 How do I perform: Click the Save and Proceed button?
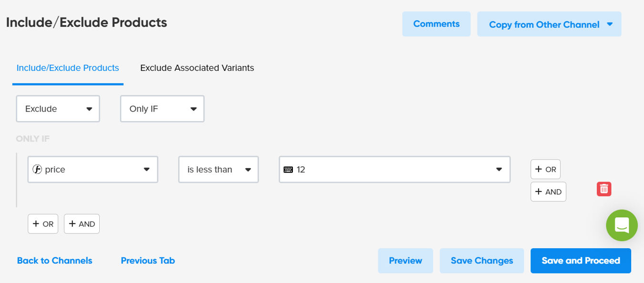click(581, 261)
